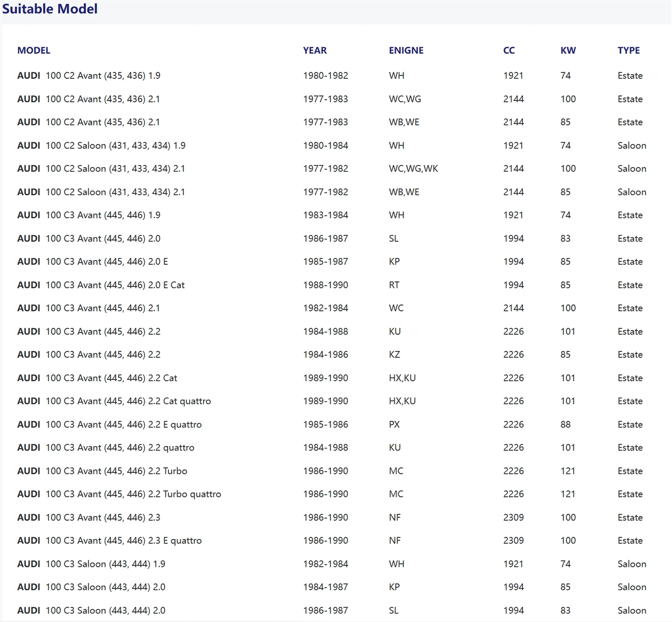Viewport: 672px width, 622px height.
Task: Click engine code WC,WG
Action: click(405, 99)
